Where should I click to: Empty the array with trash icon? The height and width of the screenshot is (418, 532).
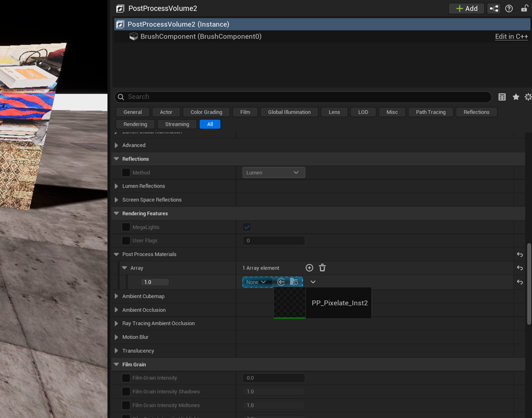tap(322, 268)
